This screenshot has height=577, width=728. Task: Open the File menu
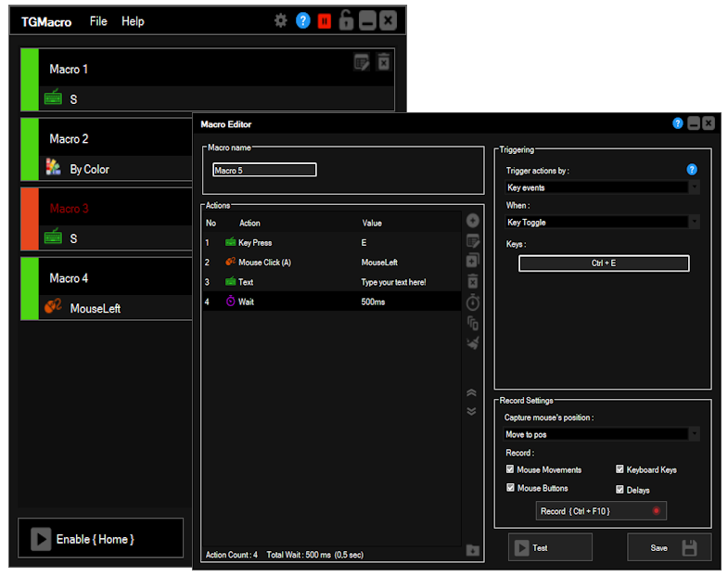[98, 21]
